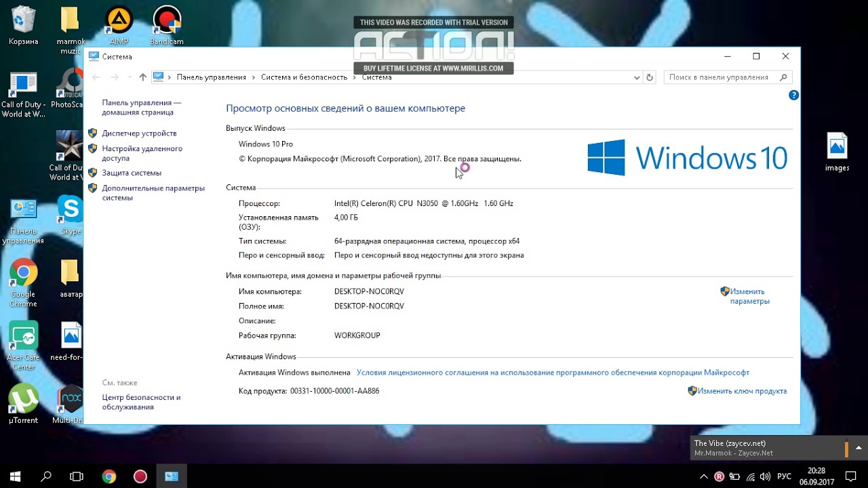868x488 pixels.
Task: Open the Nox Multi-Drive shortcut
Action: click(x=71, y=404)
